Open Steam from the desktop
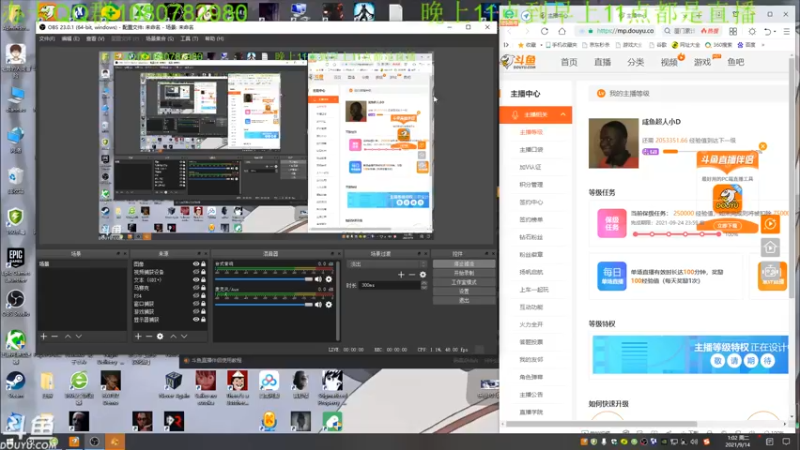This screenshot has width=800, height=450. (15, 385)
